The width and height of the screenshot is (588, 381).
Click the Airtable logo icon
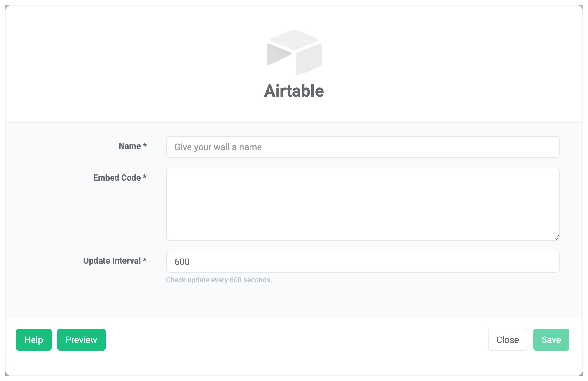click(x=294, y=53)
